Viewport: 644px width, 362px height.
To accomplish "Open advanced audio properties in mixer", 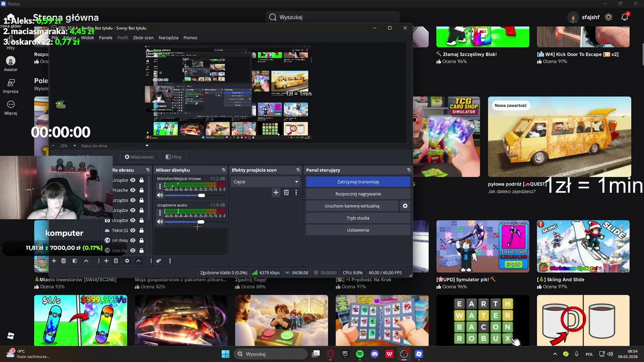I will [158, 261].
